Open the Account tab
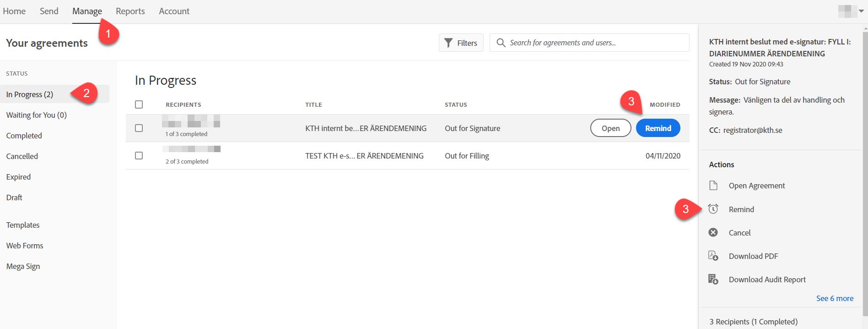The height and width of the screenshot is (329, 868). click(174, 11)
